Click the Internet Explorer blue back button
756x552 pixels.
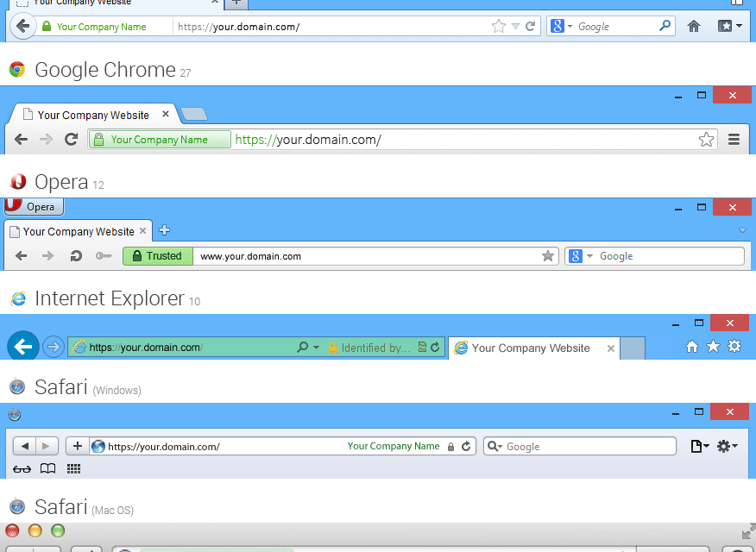[23, 346]
